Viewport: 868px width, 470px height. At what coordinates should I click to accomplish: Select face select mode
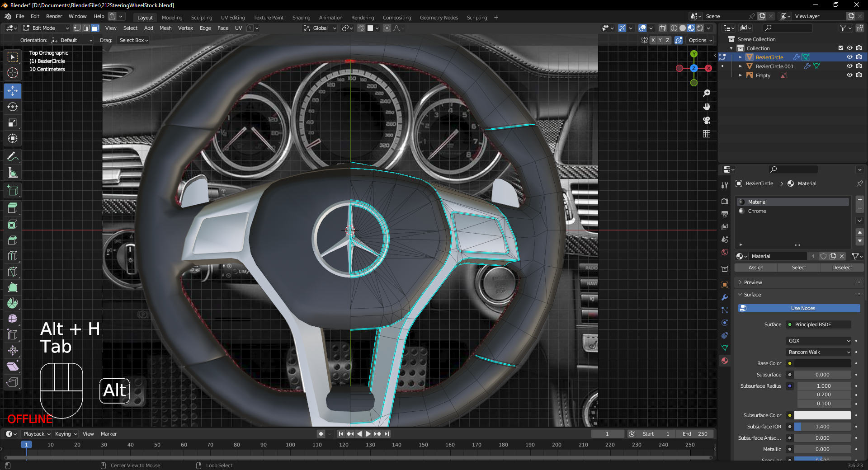tap(95, 28)
